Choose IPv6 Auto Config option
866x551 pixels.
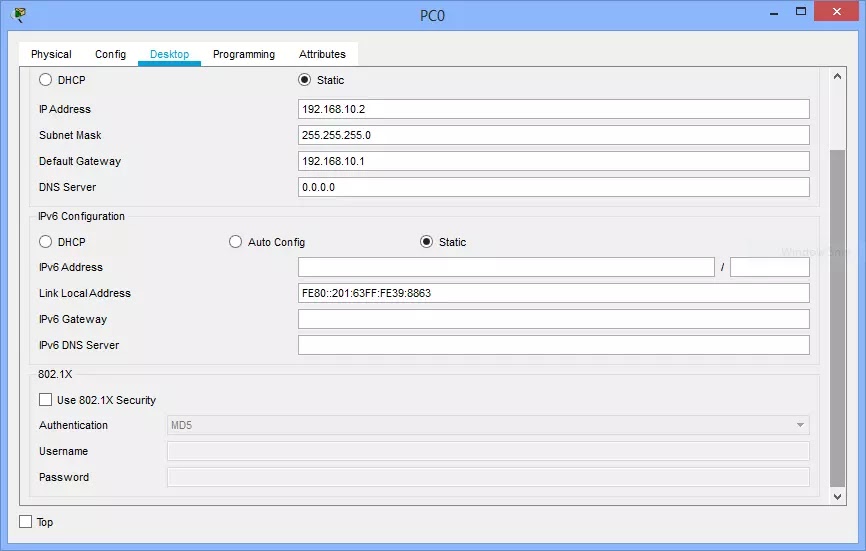[x=235, y=242]
